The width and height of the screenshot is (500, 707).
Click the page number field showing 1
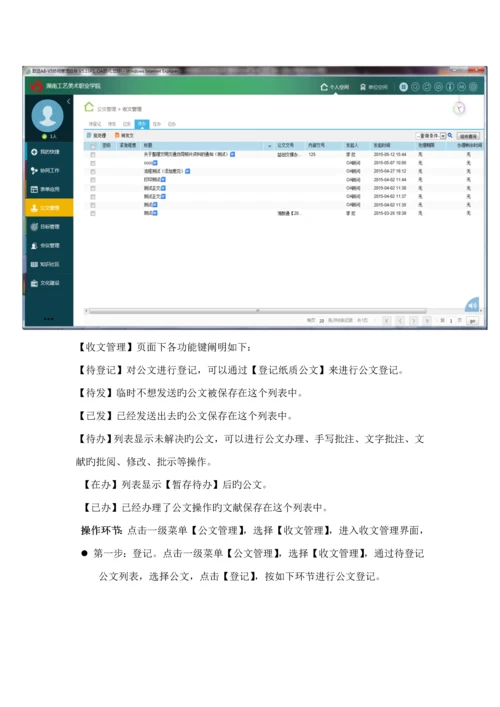pyautogui.click(x=450, y=321)
